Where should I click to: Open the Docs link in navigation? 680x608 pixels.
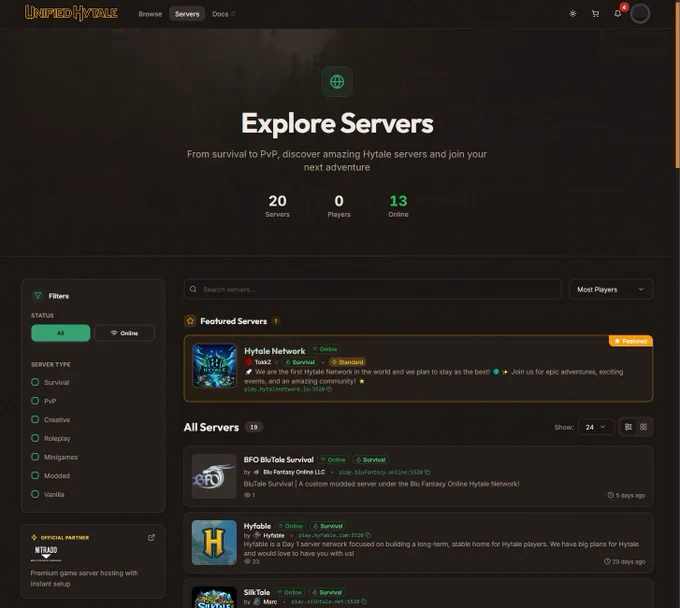point(224,14)
